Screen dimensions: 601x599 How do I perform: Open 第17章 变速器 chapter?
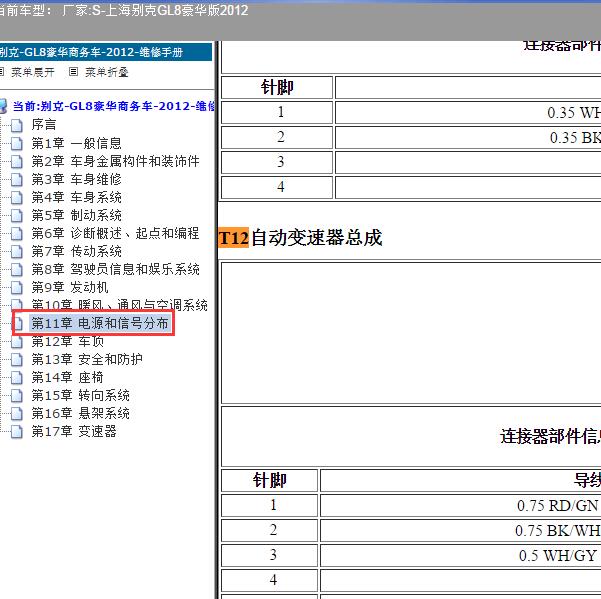(x=74, y=432)
